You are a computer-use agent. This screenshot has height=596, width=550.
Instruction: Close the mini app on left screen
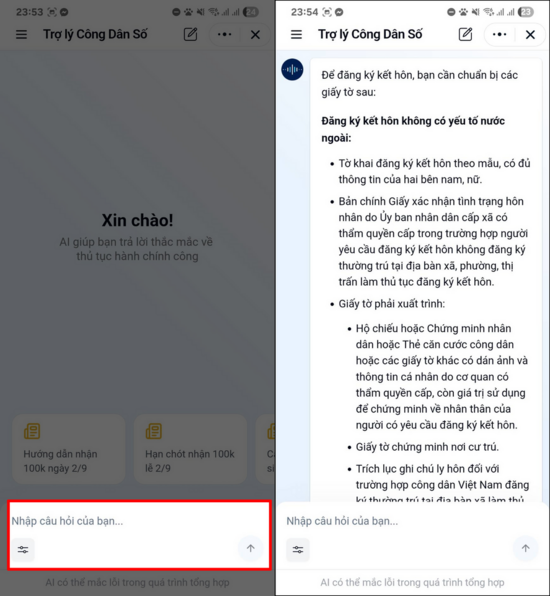point(255,35)
